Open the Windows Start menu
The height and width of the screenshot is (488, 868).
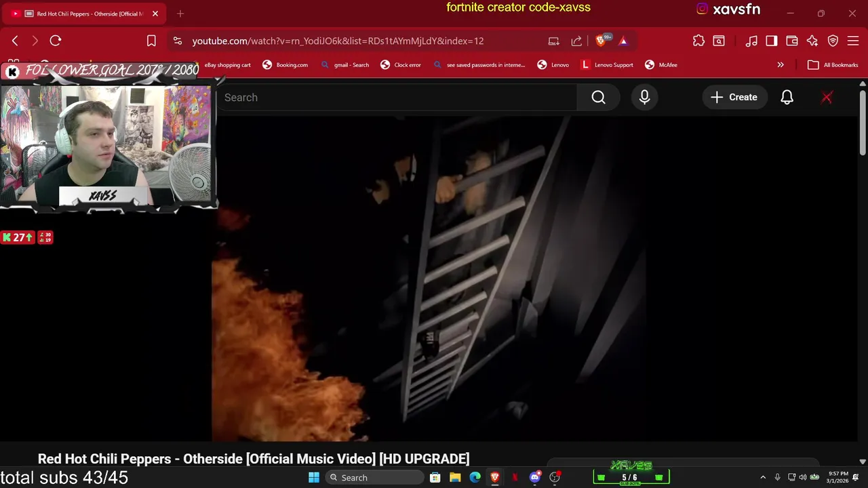[314, 478]
